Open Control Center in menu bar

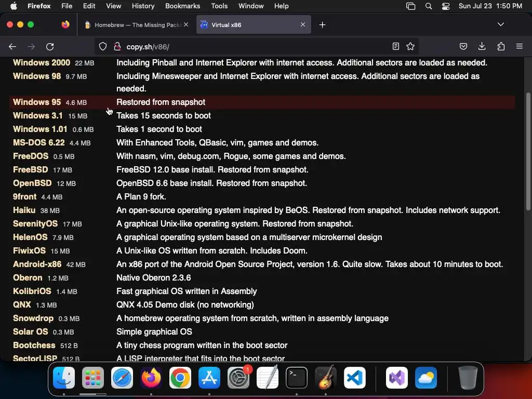[445, 6]
